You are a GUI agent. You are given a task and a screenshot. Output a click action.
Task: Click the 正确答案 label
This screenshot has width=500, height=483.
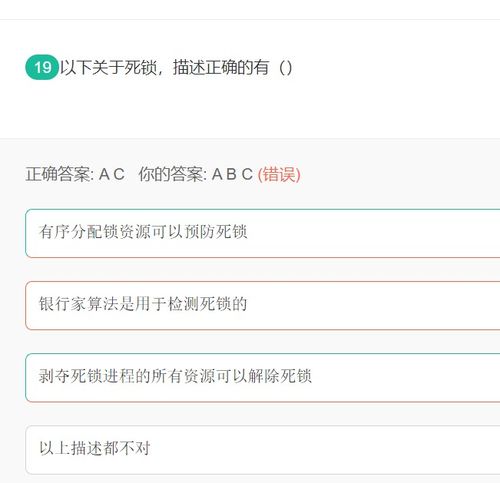(x=58, y=174)
